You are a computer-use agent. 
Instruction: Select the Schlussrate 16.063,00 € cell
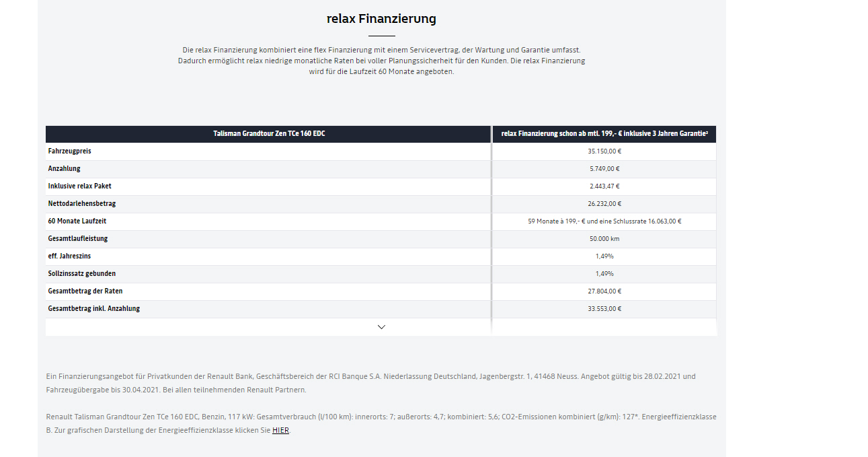tap(604, 221)
